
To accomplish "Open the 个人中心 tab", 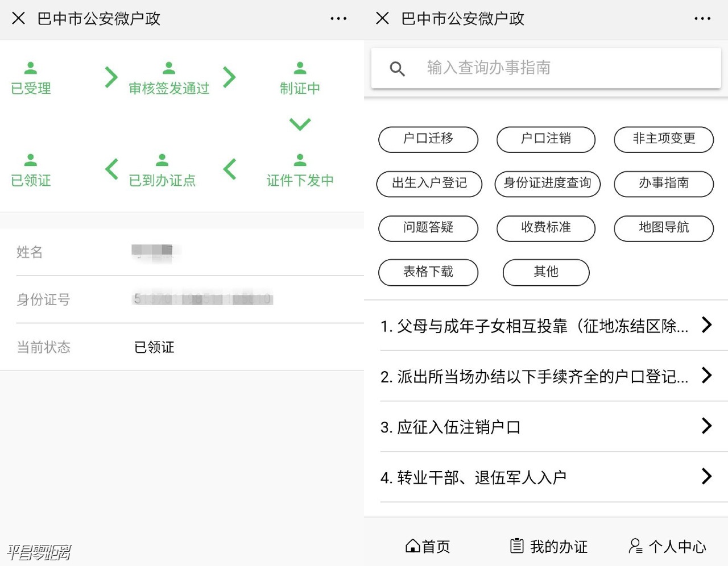I will (x=667, y=546).
